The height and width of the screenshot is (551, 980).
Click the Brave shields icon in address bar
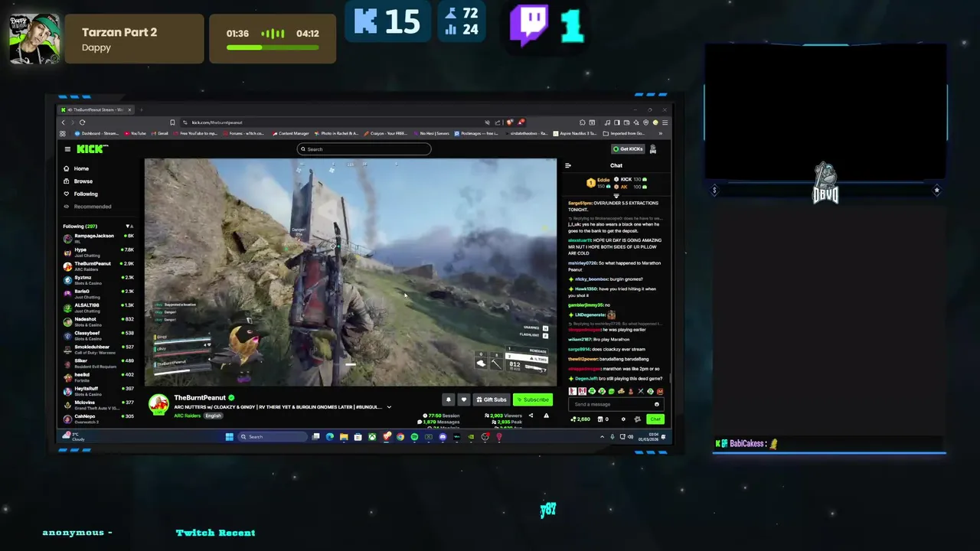click(x=510, y=122)
